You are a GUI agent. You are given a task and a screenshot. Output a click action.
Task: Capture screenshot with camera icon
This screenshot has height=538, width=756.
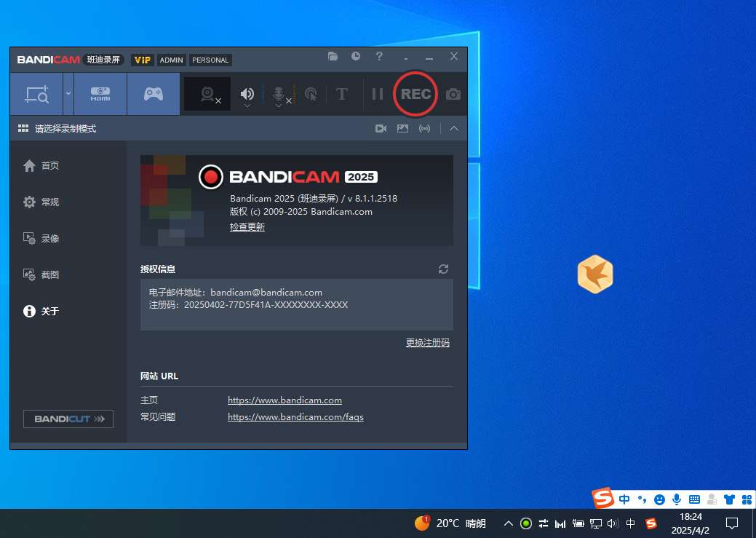click(x=453, y=94)
